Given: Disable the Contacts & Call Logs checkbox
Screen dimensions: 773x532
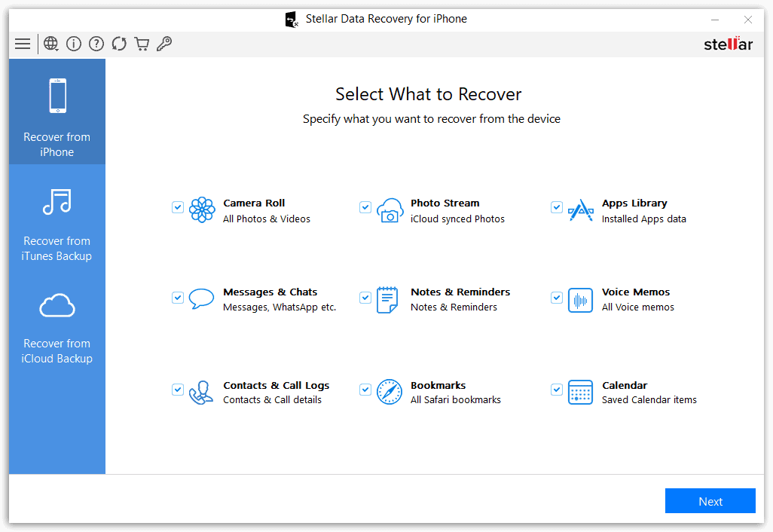Looking at the screenshot, I should [x=178, y=390].
